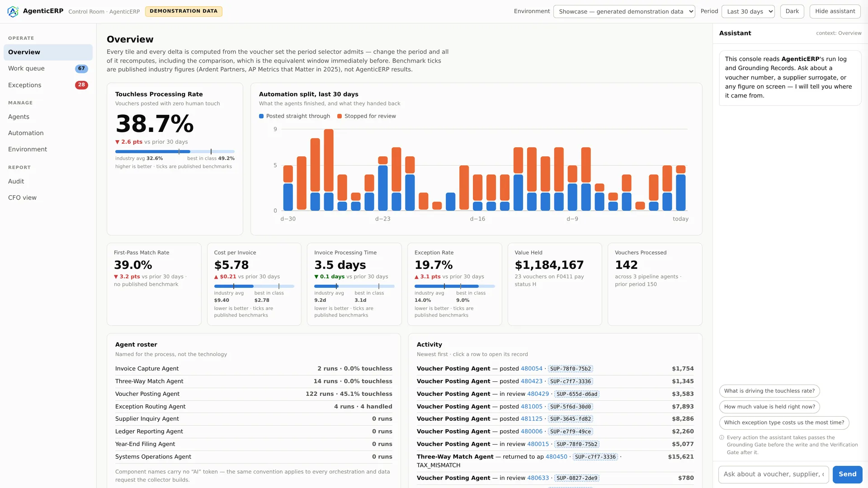Click the info icon beside the Grounding Gate note
This screenshot has height=488, width=868.
[722, 437]
